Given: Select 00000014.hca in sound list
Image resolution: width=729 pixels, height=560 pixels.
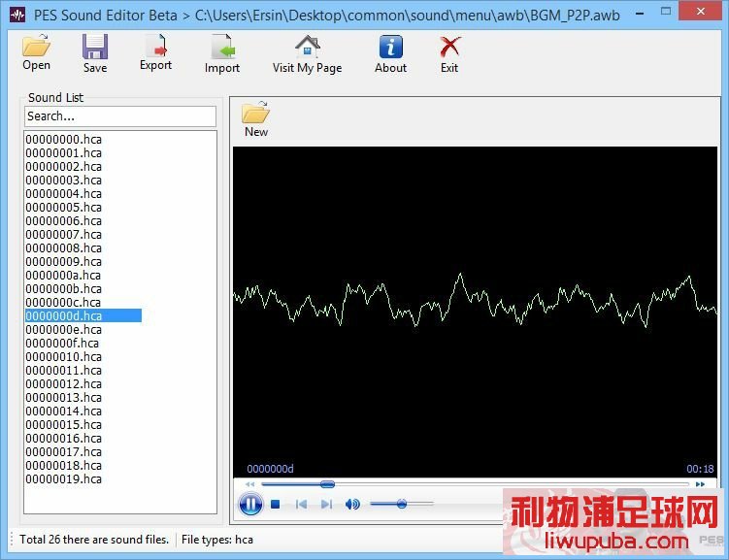Looking at the screenshot, I should pos(64,412).
